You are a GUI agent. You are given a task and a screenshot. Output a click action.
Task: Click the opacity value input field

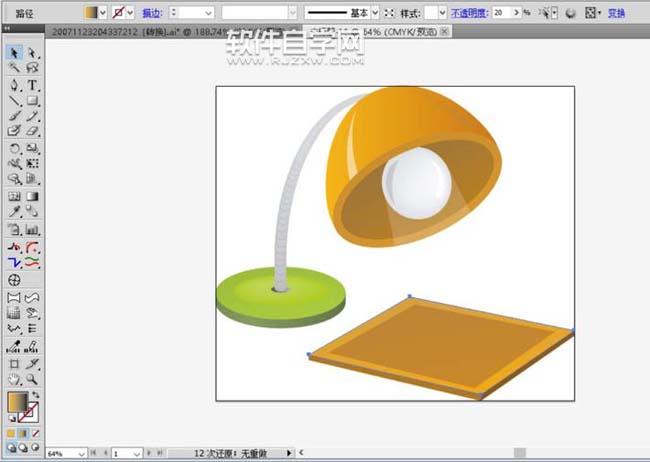(x=502, y=13)
